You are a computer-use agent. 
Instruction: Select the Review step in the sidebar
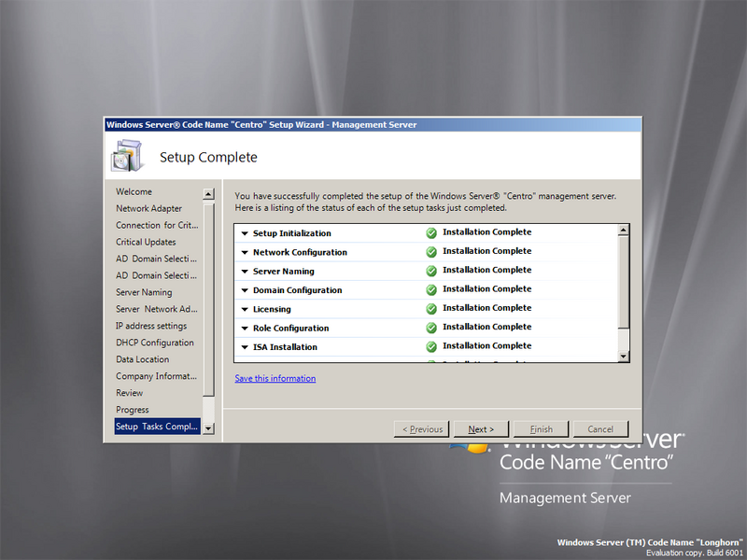132,393
